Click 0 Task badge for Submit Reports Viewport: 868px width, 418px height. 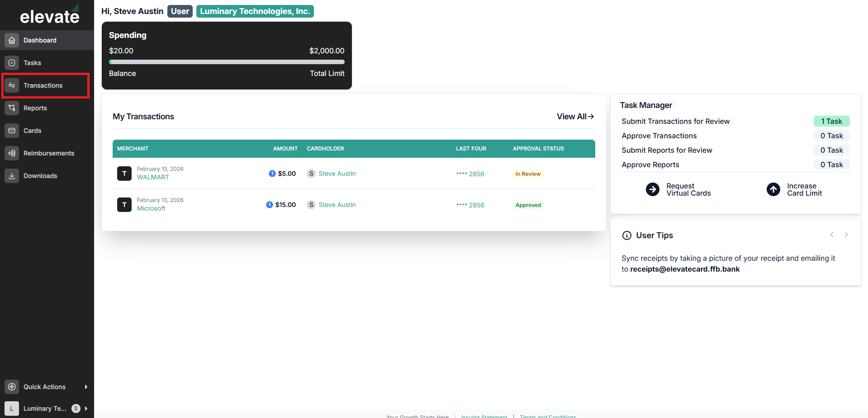(x=832, y=150)
